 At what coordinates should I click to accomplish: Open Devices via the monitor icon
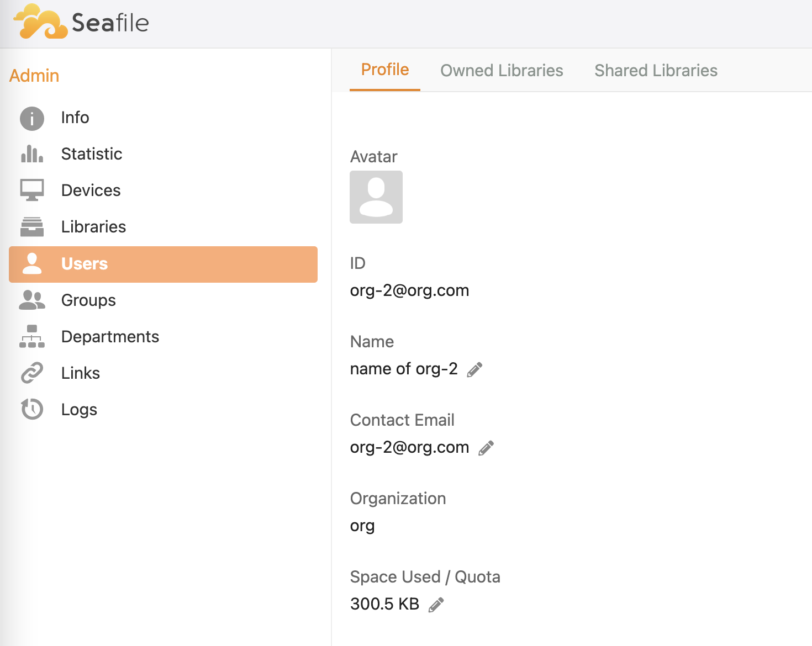(x=32, y=190)
